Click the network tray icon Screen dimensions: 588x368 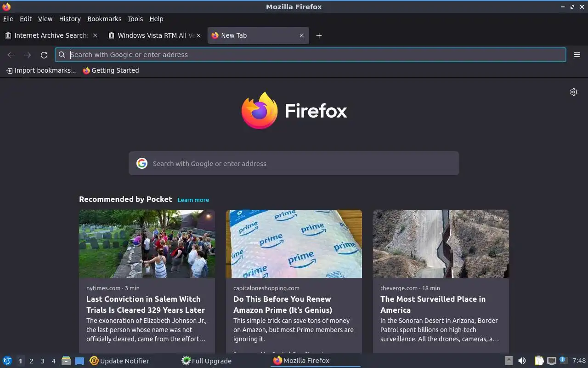(x=552, y=361)
